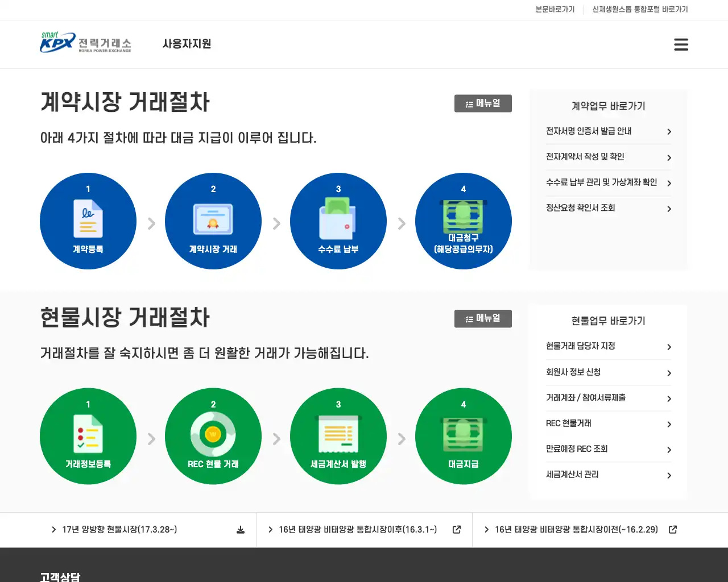The height and width of the screenshot is (582, 728).
Task: Select the 계약등록 step 1 circle
Action: pos(88,221)
